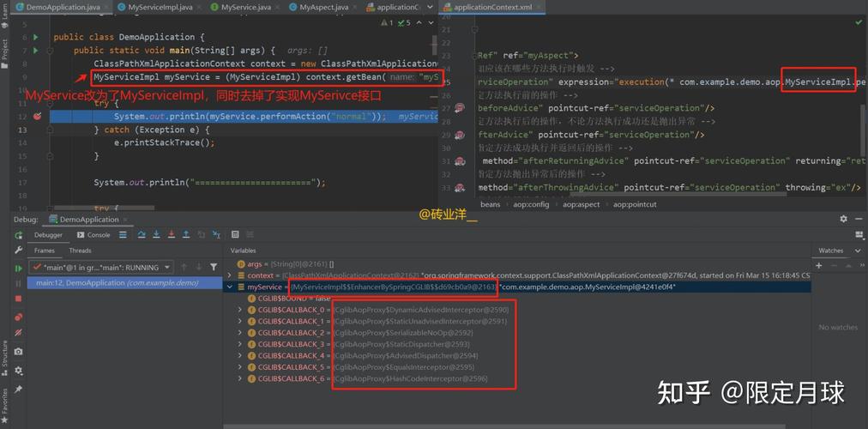Viewport: 868px width, 429px height.
Task: Expand the CGLIB$CALLBACK_4 node
Action: [x=239, y=356]
